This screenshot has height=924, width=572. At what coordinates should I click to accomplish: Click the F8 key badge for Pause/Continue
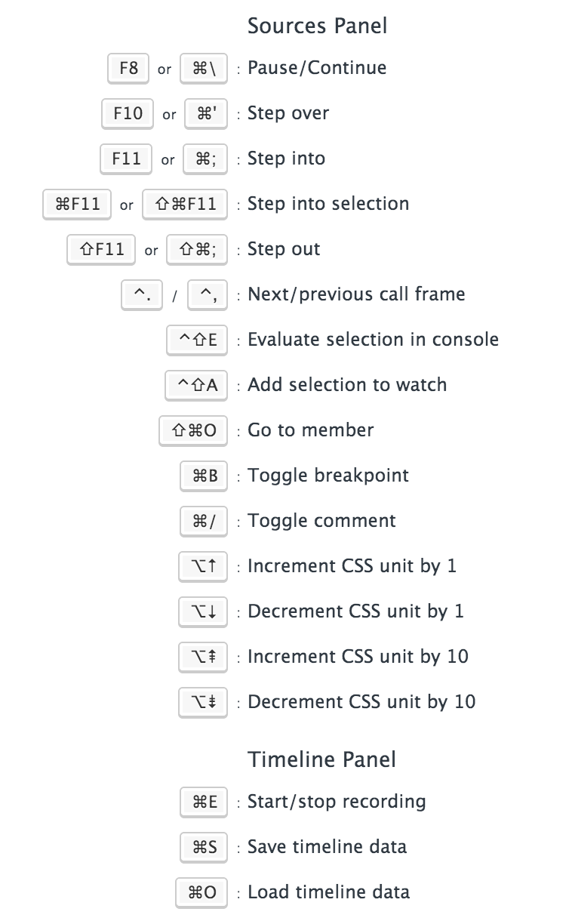tap(128, 68)
